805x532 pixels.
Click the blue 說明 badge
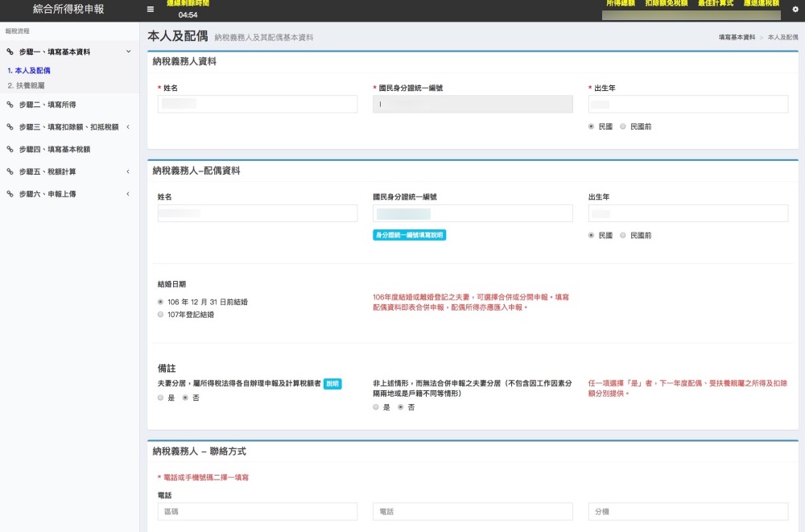(332, 384)
